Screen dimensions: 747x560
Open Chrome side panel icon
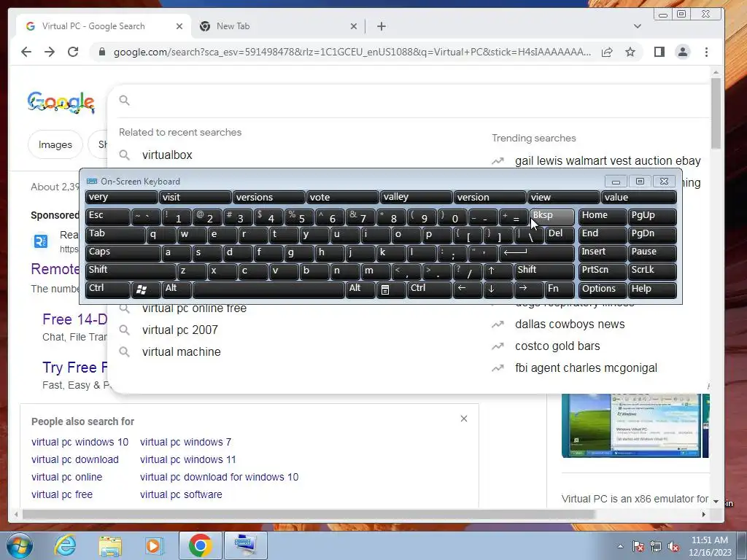pos(659,52)
